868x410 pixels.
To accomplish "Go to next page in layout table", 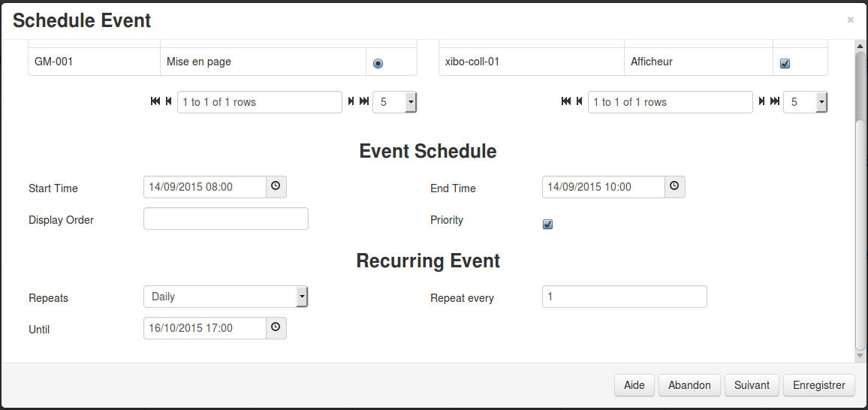I will [x=351, y=101].
